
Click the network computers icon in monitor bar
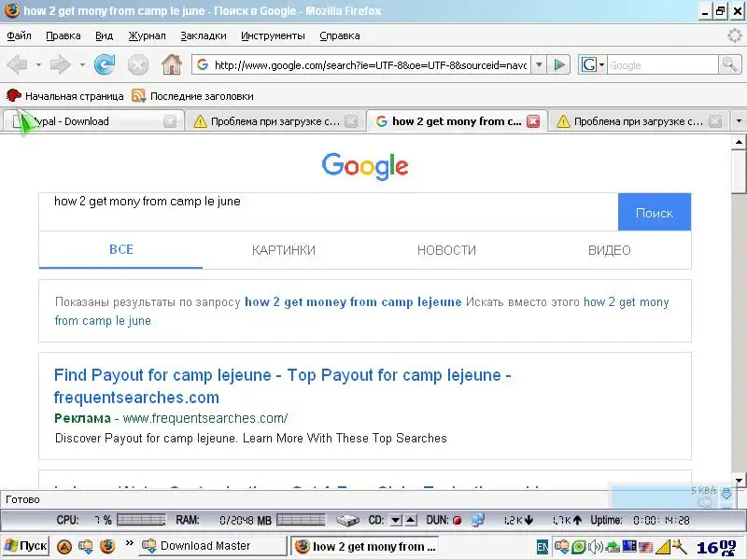click(478, 520)
